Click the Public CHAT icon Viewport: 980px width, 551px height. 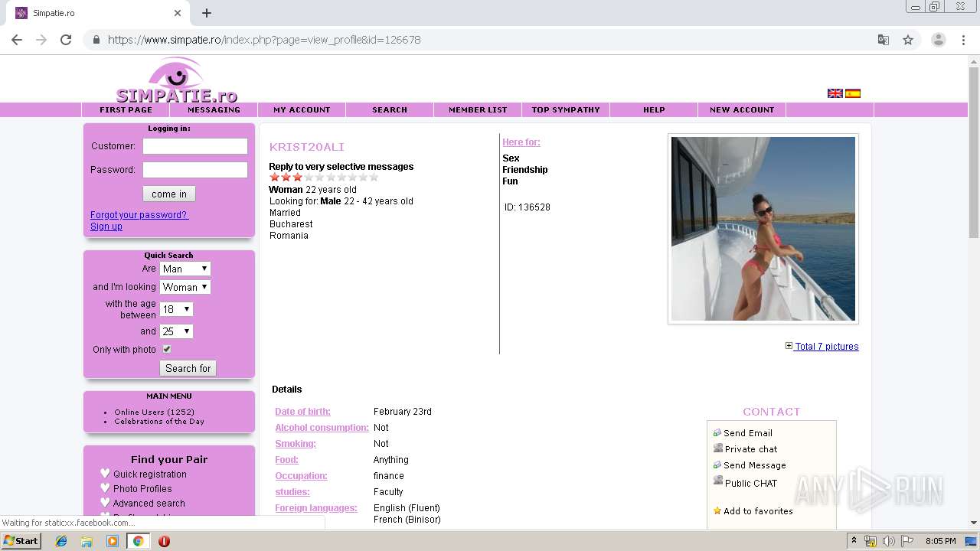coord(717,481)
